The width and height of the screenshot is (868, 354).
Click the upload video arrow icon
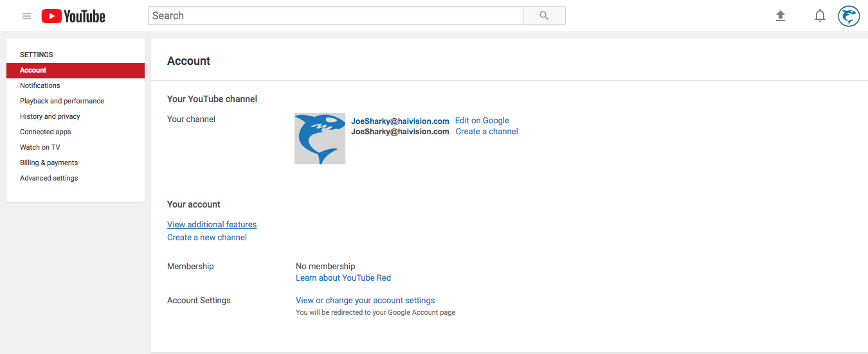click(x=781, y=16)
